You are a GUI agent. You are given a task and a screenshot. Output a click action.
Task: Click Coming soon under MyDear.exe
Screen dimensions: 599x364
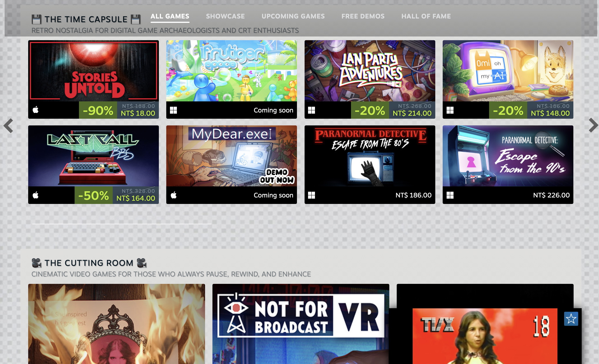tap(273, 195)
